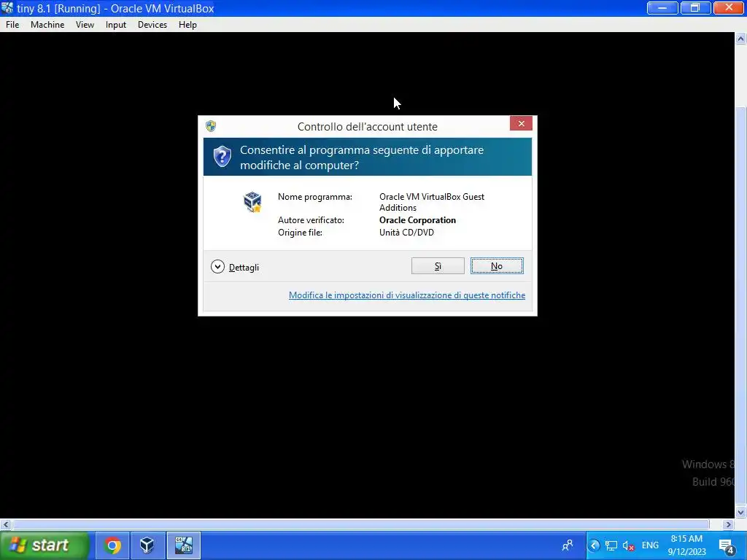This screenshot has width=747, height=560.
Task: Click the vertical scrollbar up arrow
Action: coord(741,39)
